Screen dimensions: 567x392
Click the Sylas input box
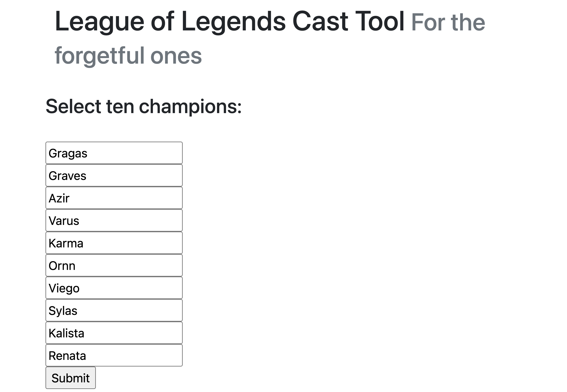tap(114, 310)
